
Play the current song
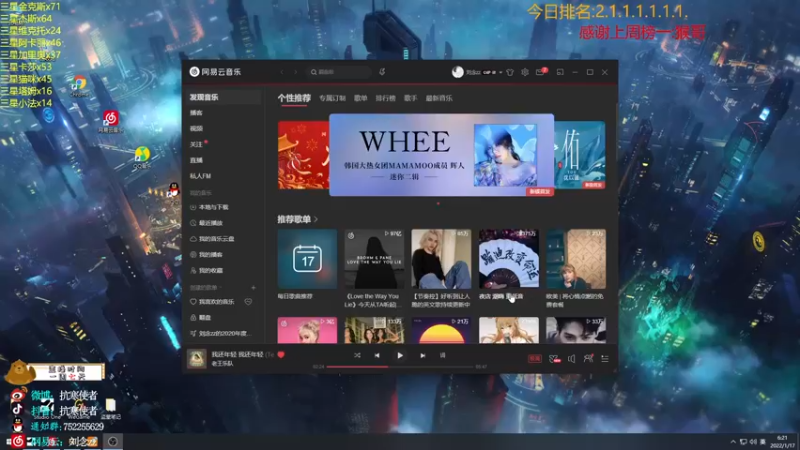(400, 356)
